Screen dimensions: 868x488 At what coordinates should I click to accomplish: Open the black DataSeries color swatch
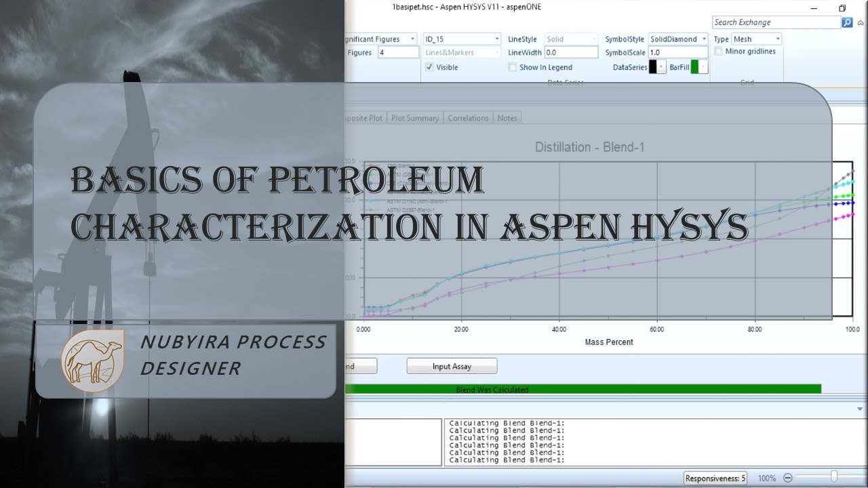coord(657,67)
